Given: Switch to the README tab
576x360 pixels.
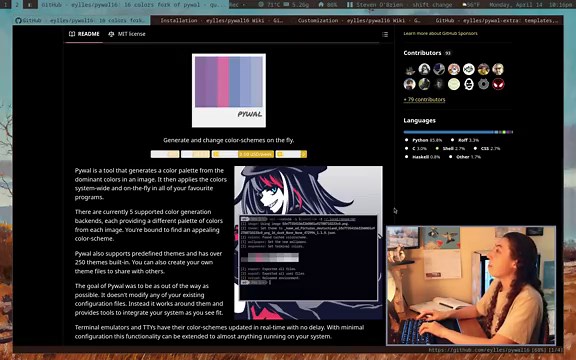Looking at the screenshot, I should (84, 34).
